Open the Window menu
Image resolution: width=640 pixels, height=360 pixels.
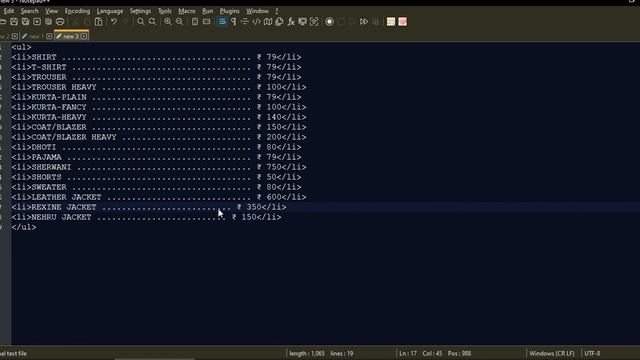257,11
